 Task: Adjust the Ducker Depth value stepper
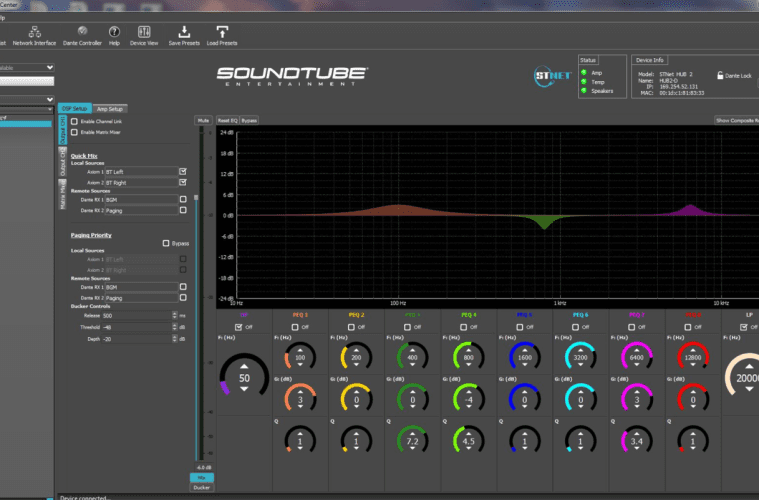click(x=175, y=339)
